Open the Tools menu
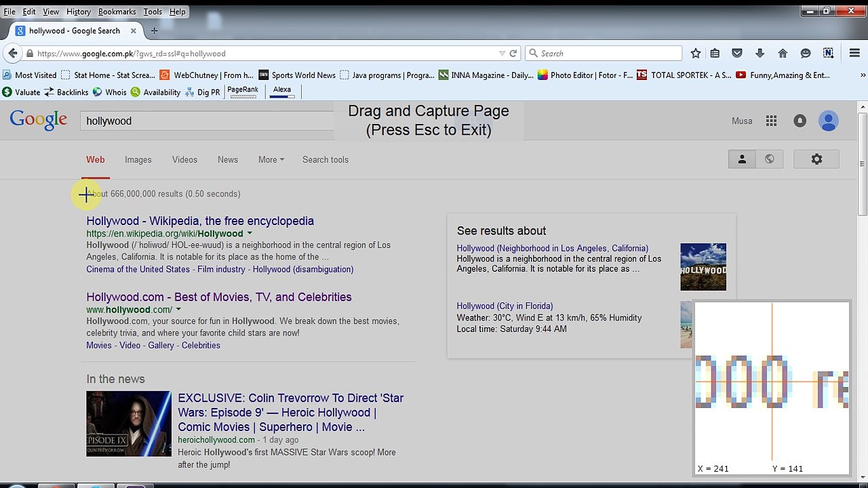Screen dimensions: 868x488 click(153, 12)
